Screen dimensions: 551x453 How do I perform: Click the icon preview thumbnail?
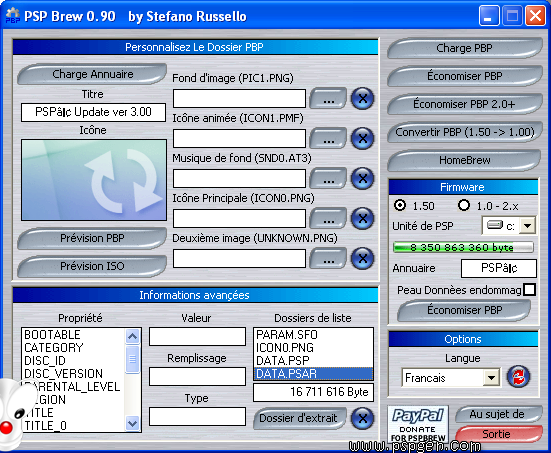tap(94, 180)
